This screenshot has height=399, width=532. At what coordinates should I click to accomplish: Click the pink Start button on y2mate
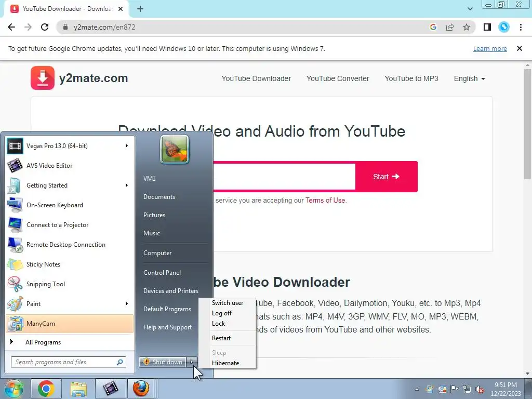point(386,177)
